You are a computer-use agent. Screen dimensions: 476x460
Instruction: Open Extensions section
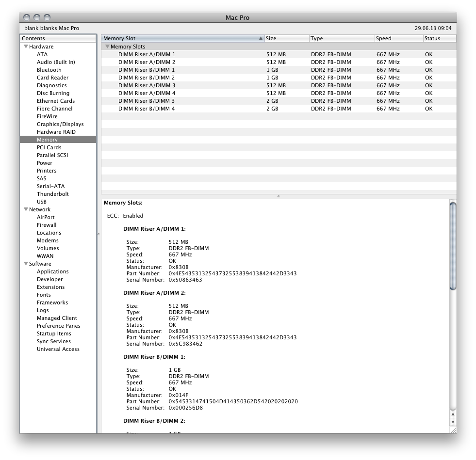tap(50, 287)
